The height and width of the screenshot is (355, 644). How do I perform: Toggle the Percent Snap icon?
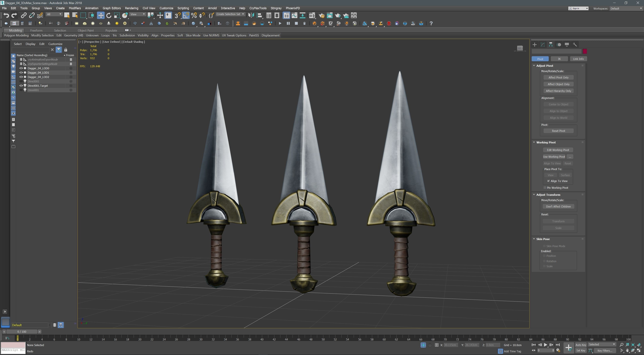(x=194, y=15)
